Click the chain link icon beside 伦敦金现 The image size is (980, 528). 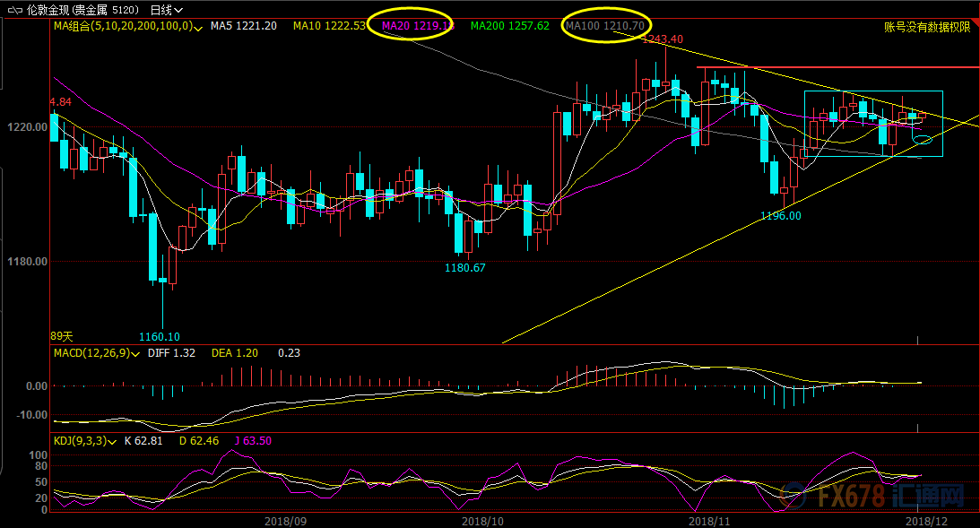(13, 10)
